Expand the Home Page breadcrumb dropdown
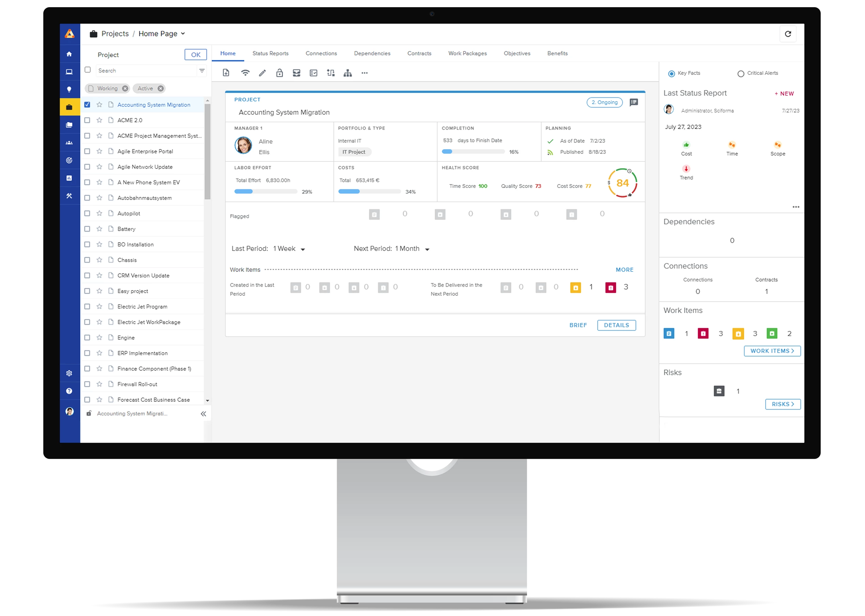 tap(183, 34)
